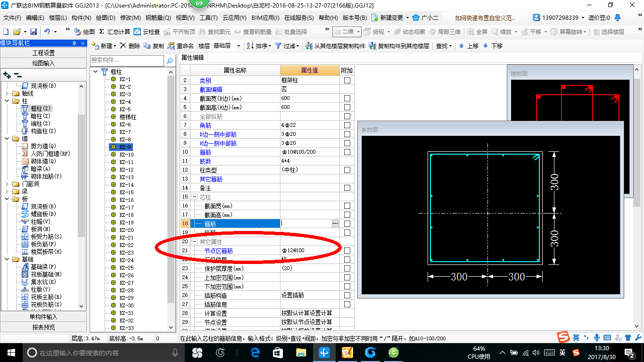Tick the 附加 checkbox for 插筋构造
The image size is (644, 362).
(347, 296)
